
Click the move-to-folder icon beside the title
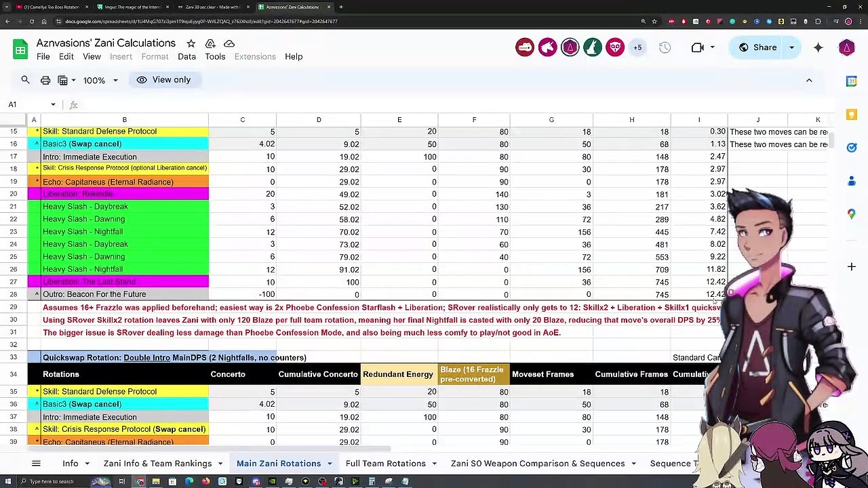210,43
